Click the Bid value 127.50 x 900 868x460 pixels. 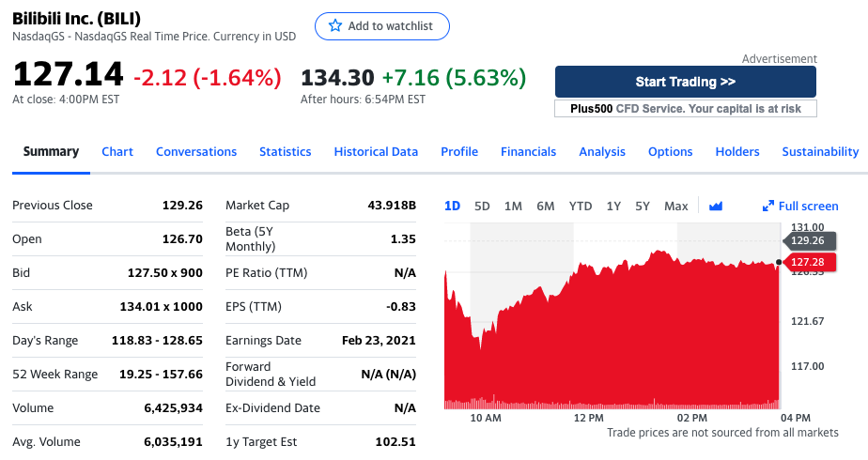point(165,272)
